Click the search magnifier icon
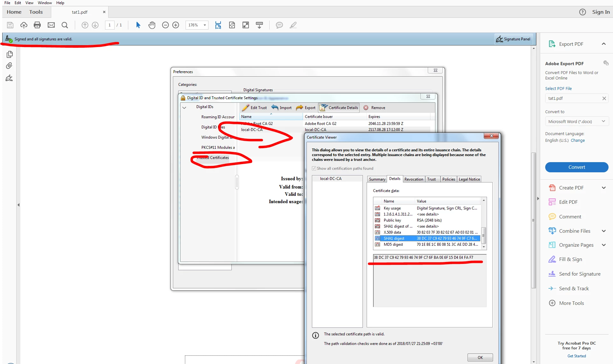Screen dimensions: 613x364 65,25
